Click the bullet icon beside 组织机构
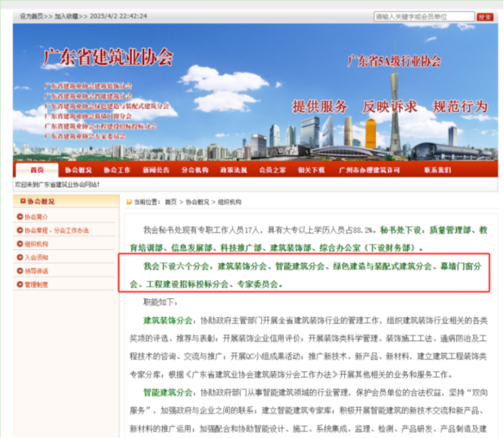The width and height of the screenshot is (504, 438). [20, 244]
